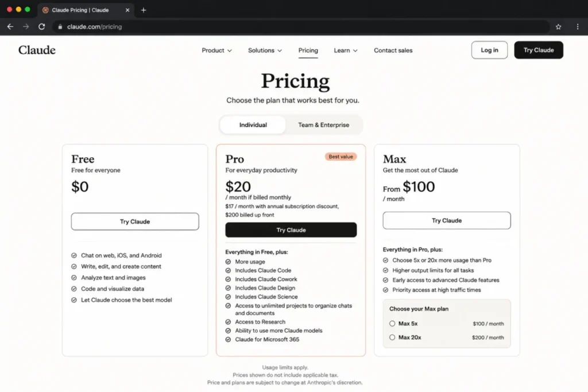
Task: Click the checkmark beside Access to Research
Action: point(228,322)
